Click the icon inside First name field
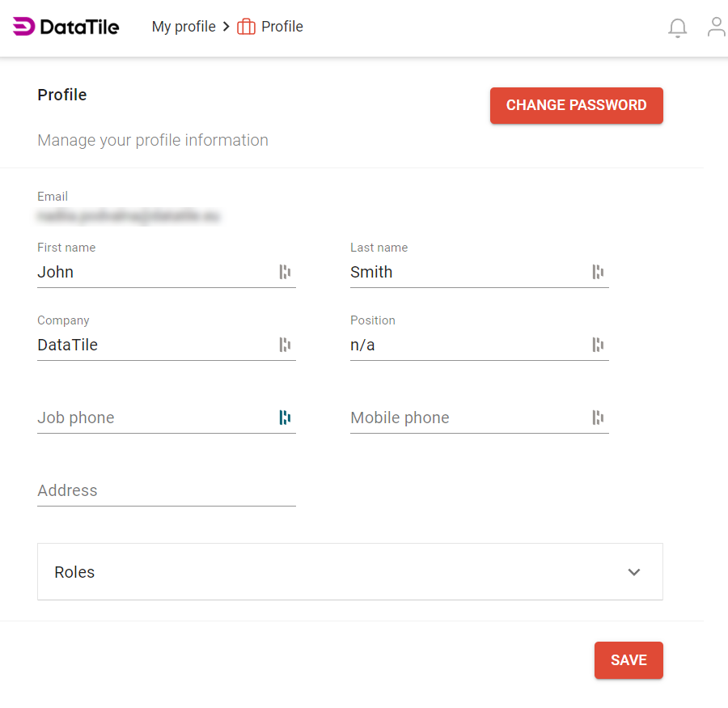Screen dimensions: 728x708 click(285, 272)
